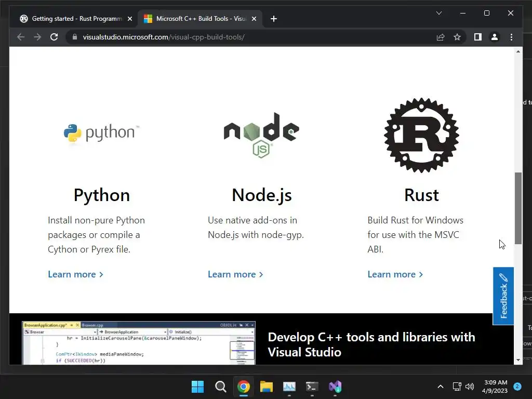Click the network status tray icon

pos(457,387)
